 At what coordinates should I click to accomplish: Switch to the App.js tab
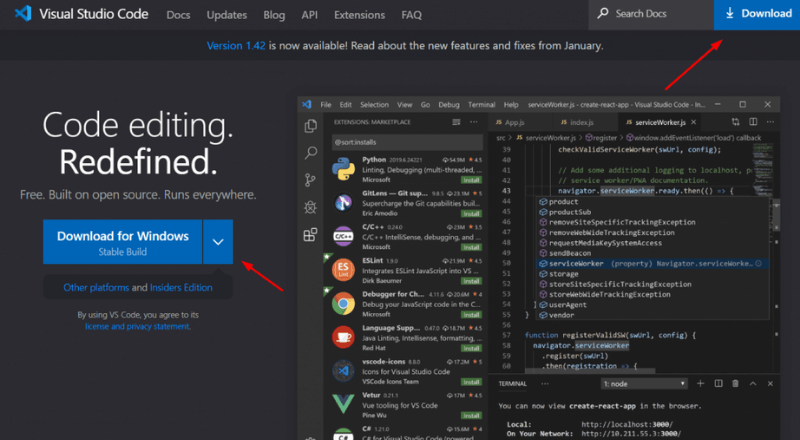pos(513,123)
